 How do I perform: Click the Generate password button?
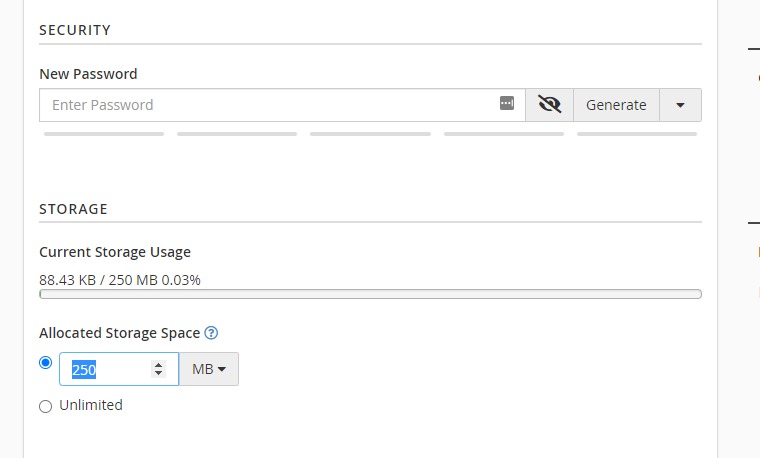[x=616, y=105]
